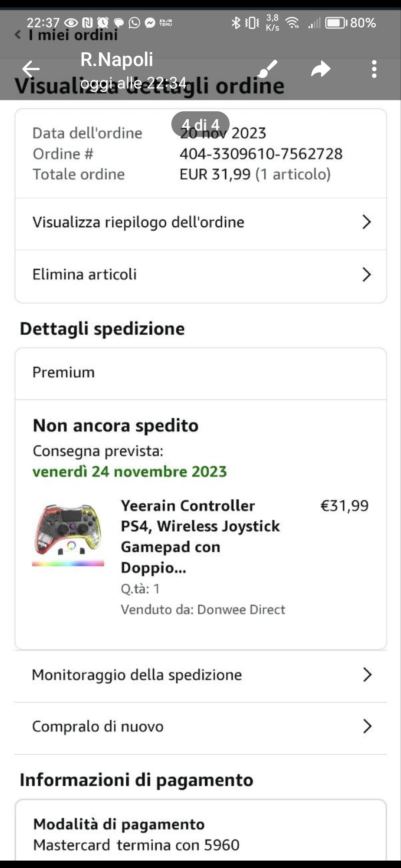This screenshot has width=401, height=868.
Task: Tap the Compralo di nuovo row
Action: (200, 726)
